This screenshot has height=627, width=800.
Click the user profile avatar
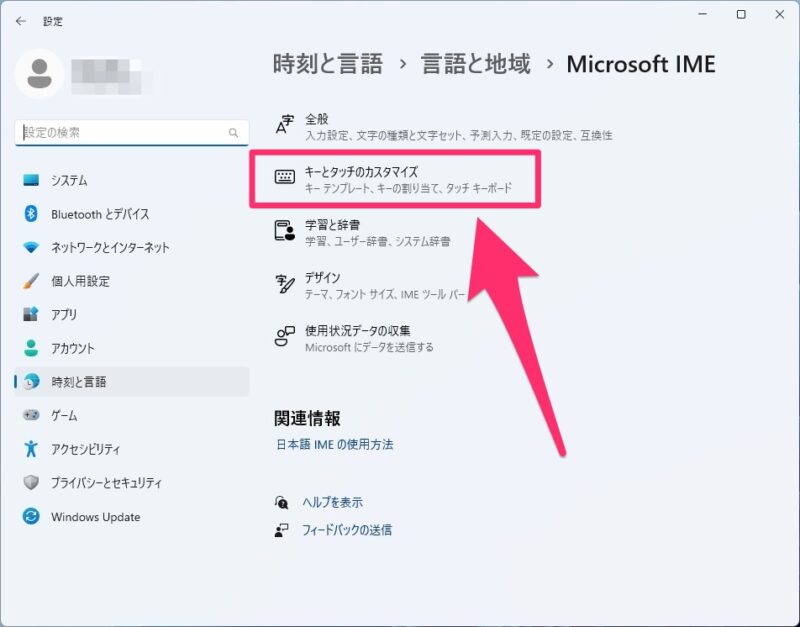click(x=39, y=74)
